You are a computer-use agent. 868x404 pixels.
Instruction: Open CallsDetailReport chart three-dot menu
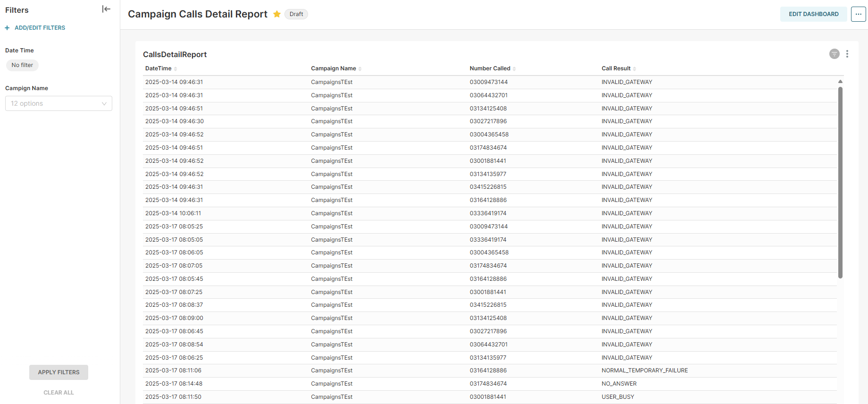coord(847,54)
